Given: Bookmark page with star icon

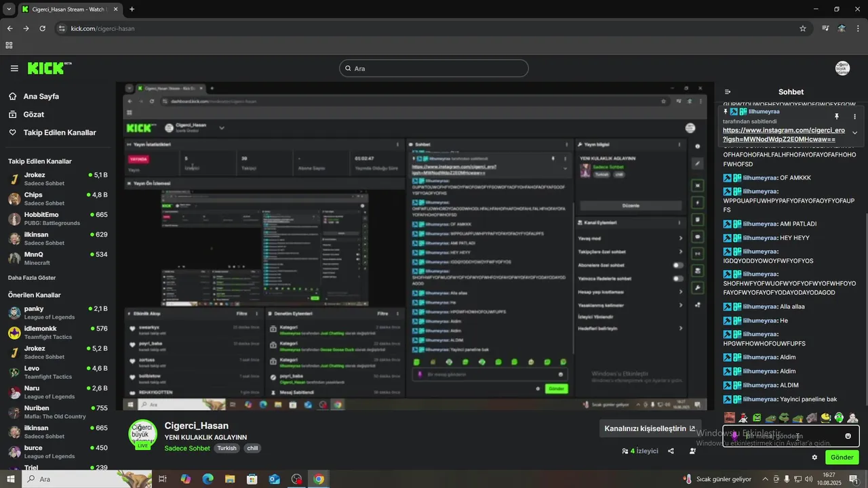Looking at the screenshot, I should pyautogui.click(x=803, y=28).
